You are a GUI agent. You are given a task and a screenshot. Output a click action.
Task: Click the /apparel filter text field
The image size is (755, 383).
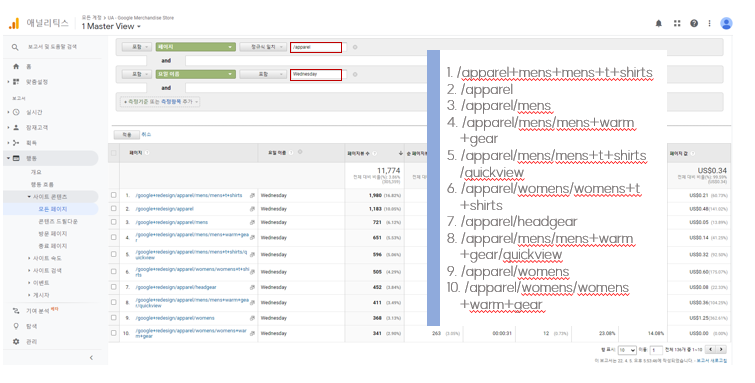(316, 47)
